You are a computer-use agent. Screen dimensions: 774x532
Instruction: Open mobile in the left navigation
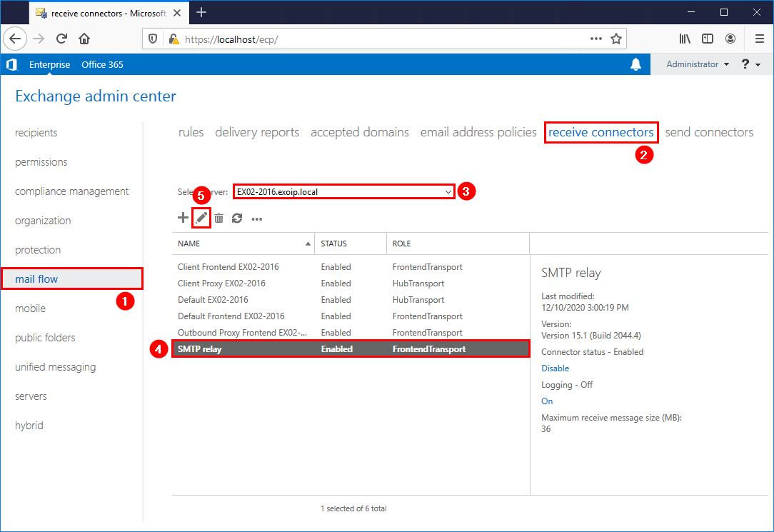tap(30, 308)
